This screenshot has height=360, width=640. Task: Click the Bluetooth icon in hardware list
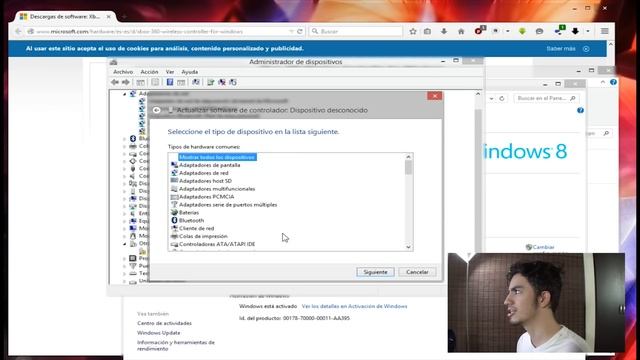click(x=174, y=220)
